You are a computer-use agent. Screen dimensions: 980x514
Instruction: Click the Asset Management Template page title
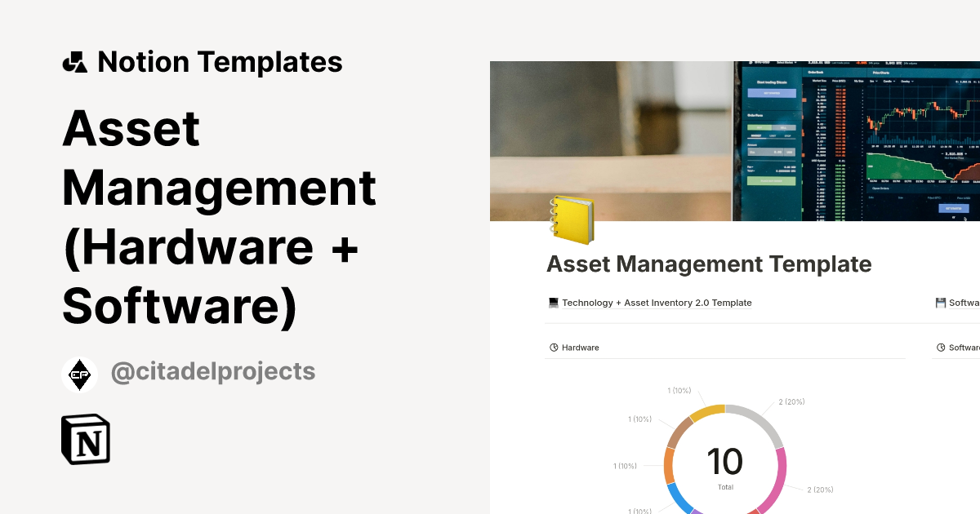(709, 264)
